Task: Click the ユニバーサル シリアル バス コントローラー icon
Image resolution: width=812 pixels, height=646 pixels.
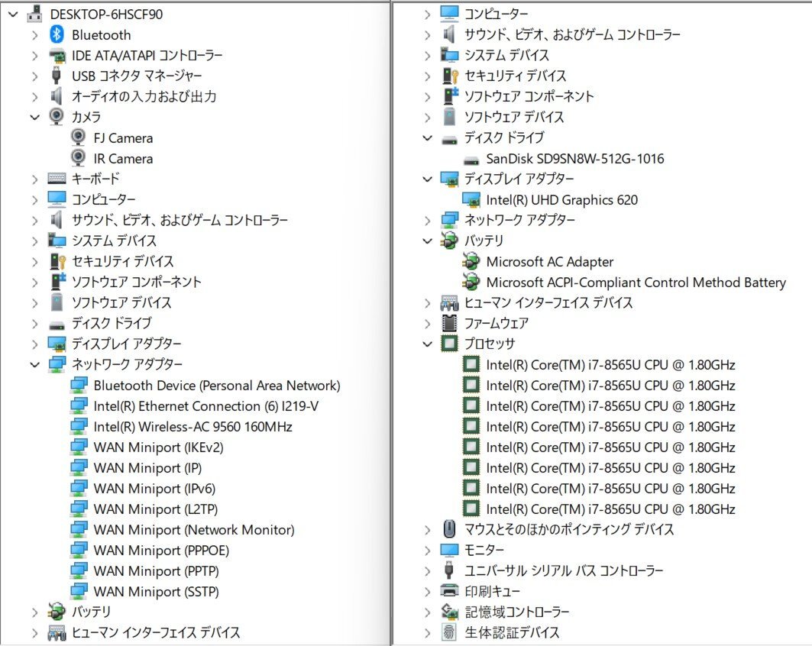Action: [x=449, y=570]
